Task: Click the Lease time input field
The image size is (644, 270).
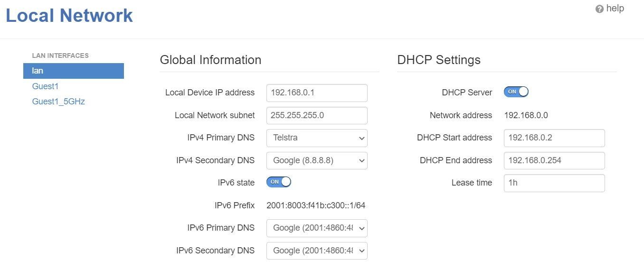Action: 554,183
